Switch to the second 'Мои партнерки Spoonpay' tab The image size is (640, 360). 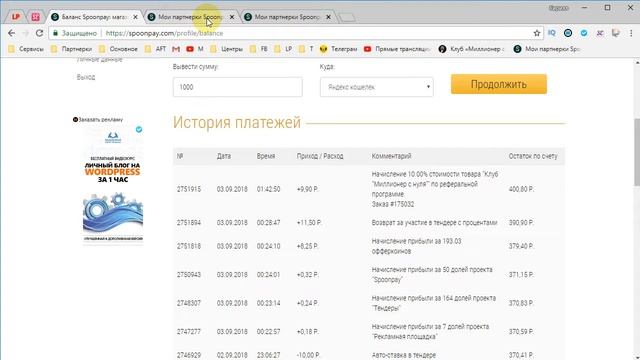pyautogui.click(x=287, y=17)
